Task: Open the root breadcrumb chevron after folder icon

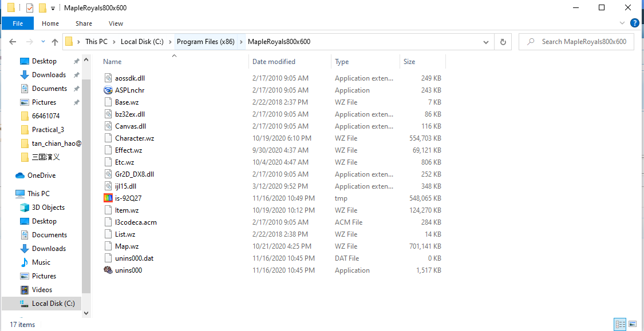Action: pyautogui.click(x=79, y=42)
